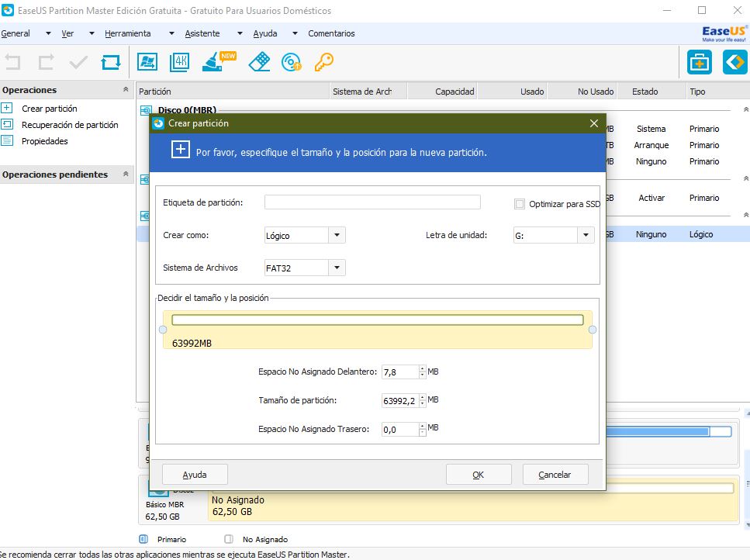Open the Asistente menu
The width and height of the screenshot is (750, 560).
202,33
